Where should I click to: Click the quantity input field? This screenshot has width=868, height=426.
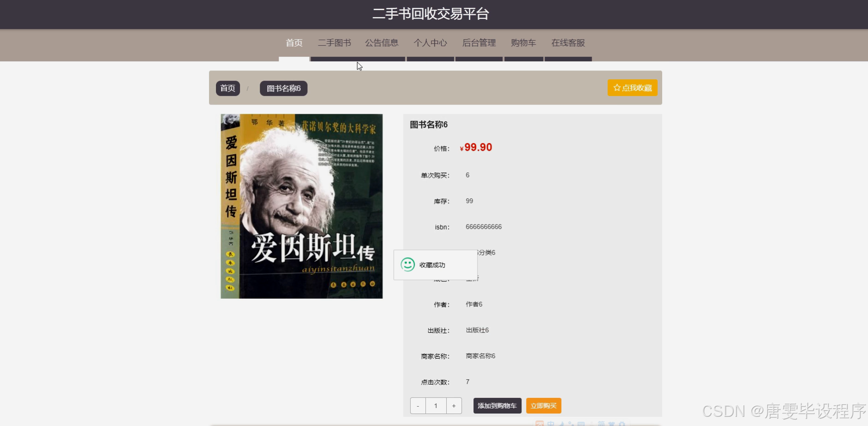[x=436, y=406]
